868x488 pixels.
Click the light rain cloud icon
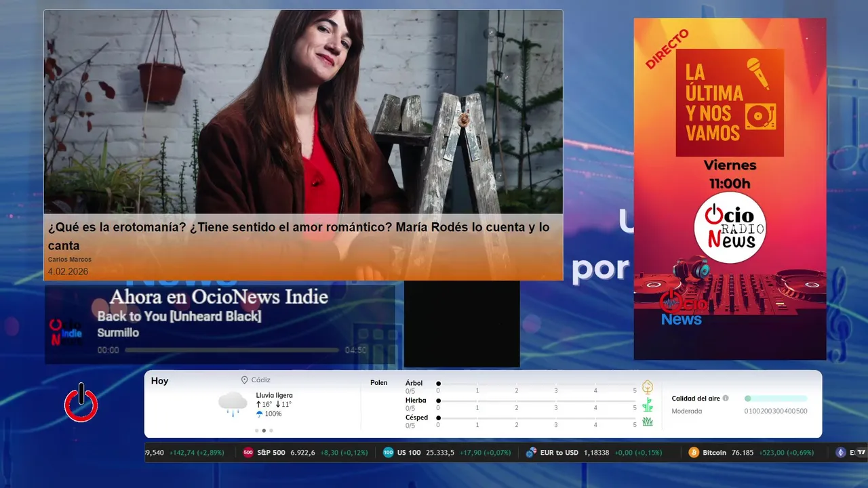pyautogui.click(x=233, y=404)
